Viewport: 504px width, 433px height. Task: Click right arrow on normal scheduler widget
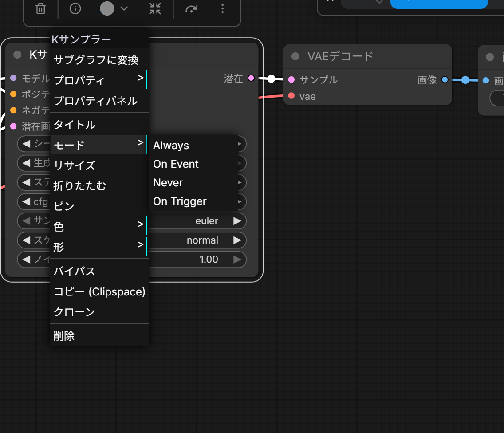[237, 240]
